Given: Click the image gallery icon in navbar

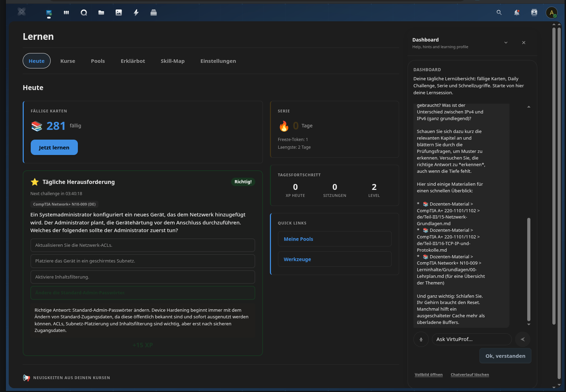Looking at the screenshot, I should click(x=119, y=13).
